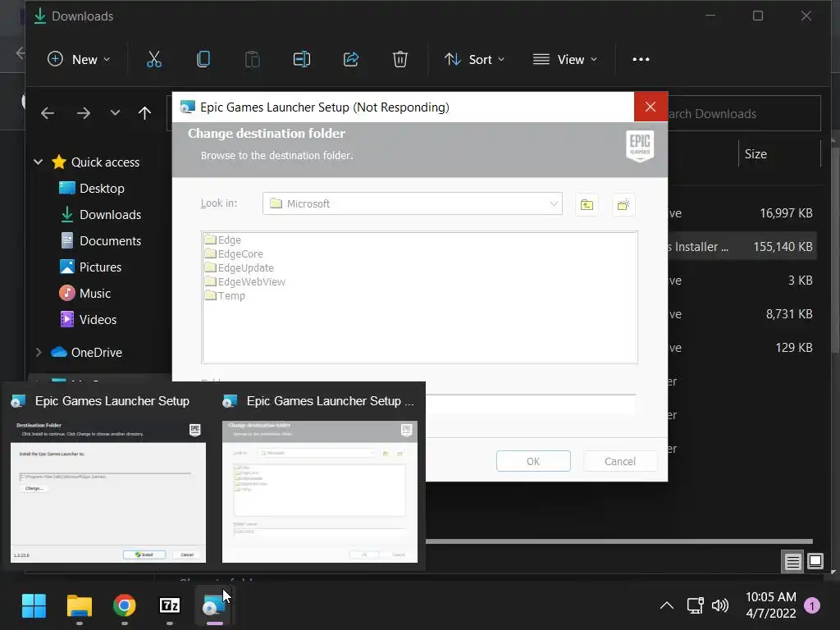Collapse the Quick access tree section
840x630 pixels.
point(38,162)
